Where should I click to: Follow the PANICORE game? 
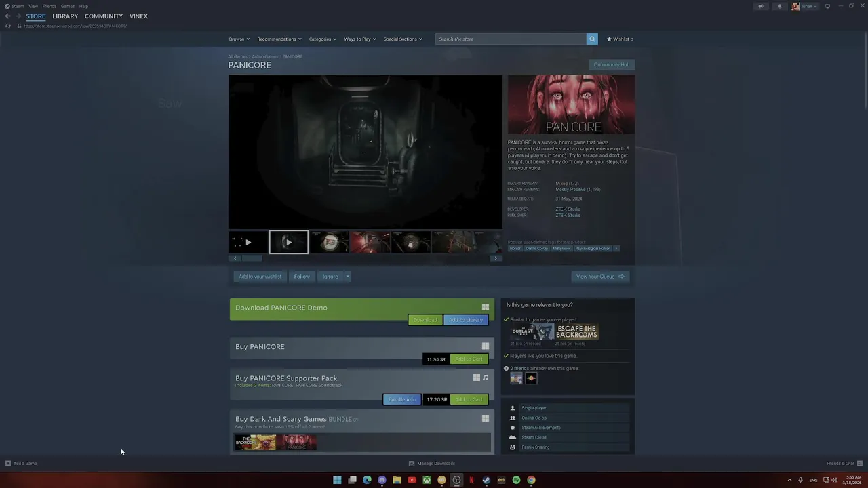click(x=302, y=276)
